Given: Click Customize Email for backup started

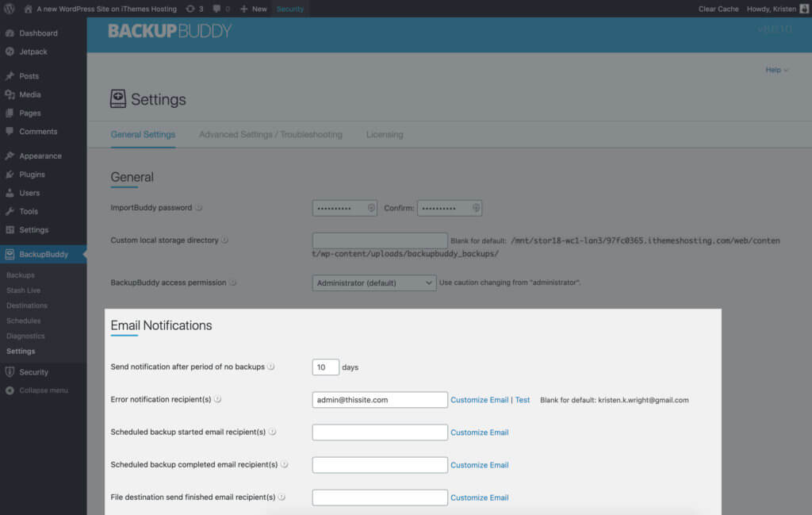Looking at the screenshot, I should coord(480,432).
